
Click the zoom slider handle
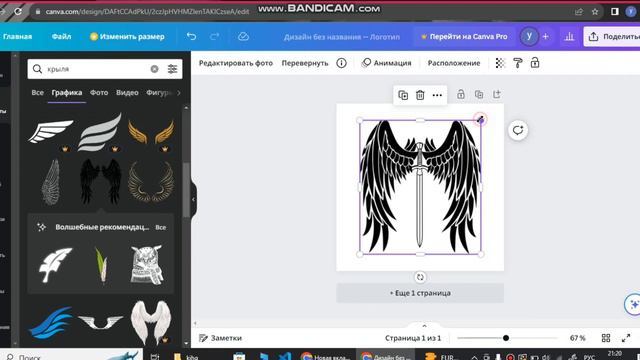pyautogui.click(x=506, y=338)
